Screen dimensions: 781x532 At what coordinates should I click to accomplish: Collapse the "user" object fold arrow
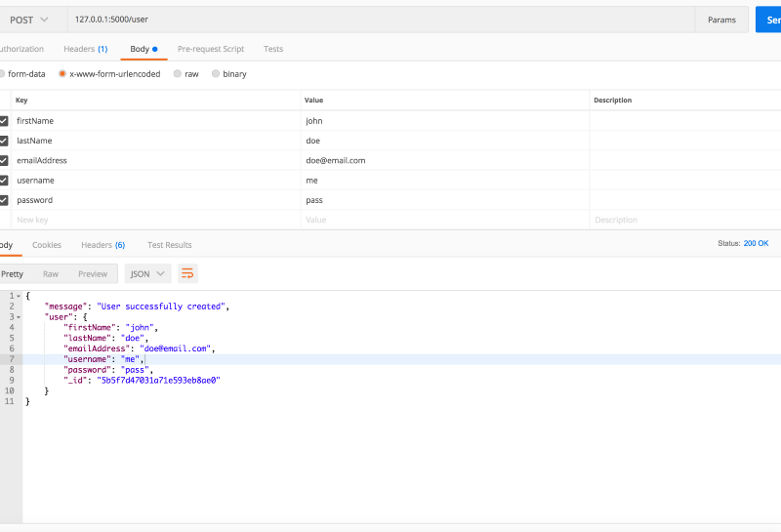19,317
